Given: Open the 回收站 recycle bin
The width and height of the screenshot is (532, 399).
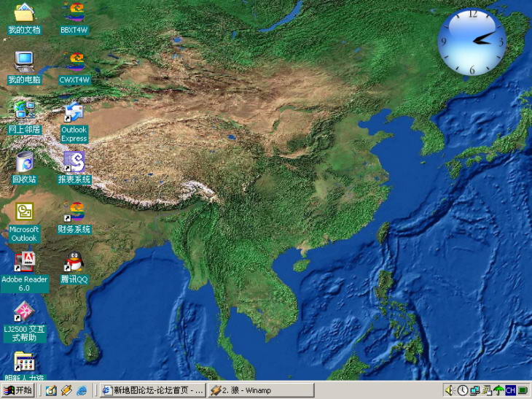Looking at the screenshot, I should point(24,162).
